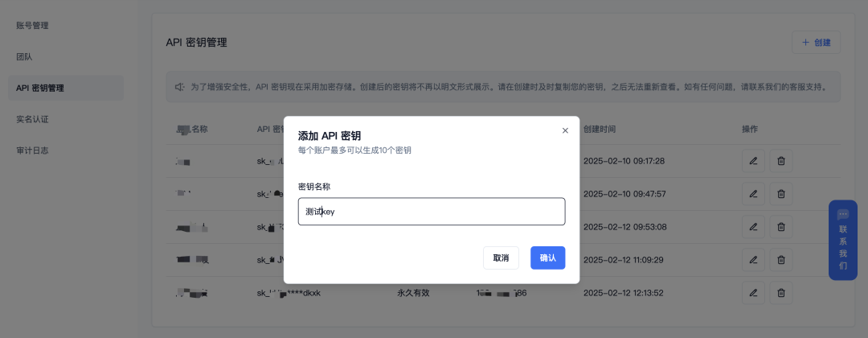Delete the key created at 11:09:29

pyautogui.click(x=781, y=260)
